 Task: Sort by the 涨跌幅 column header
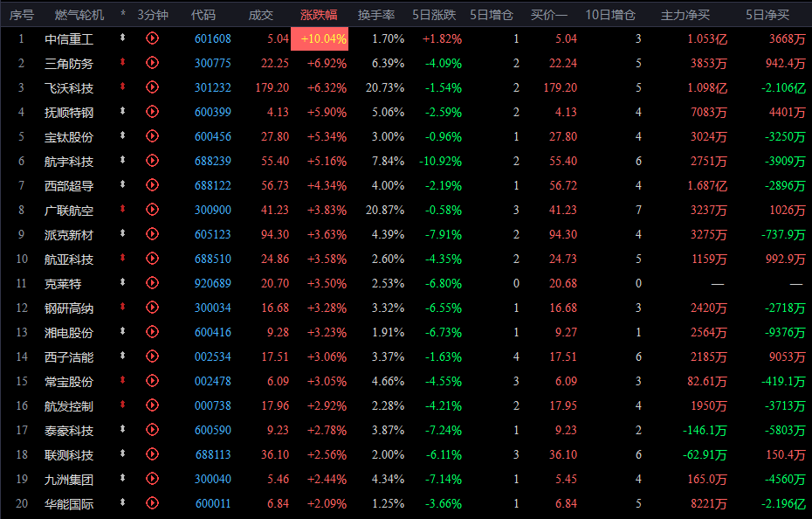pyautogui.click(x=319, y=15)
